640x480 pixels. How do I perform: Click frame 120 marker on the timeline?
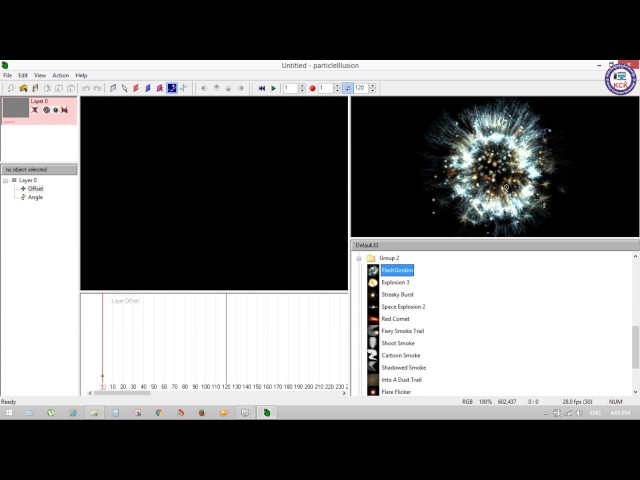point(226,387)
